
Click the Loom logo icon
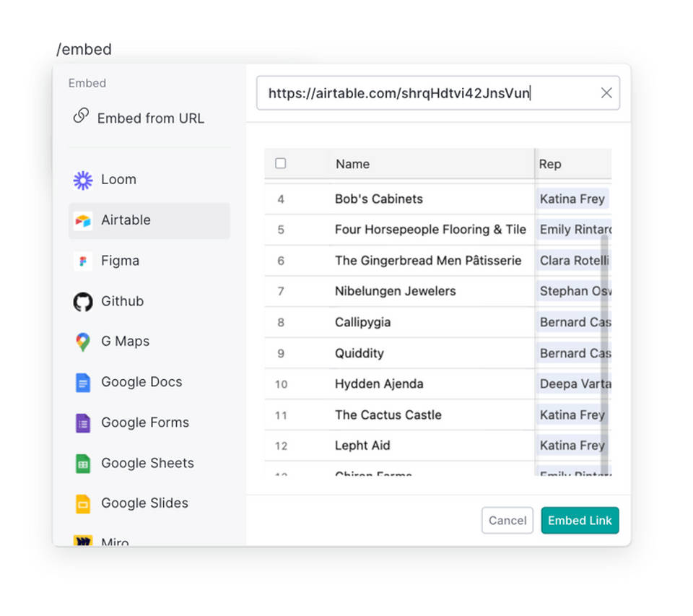click(x=83, y=180)
